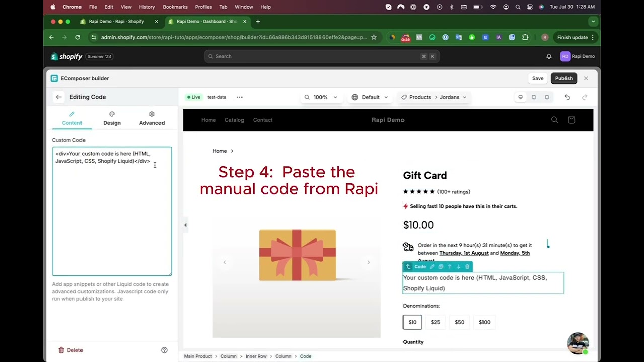
Task: Click the Shopify notification bell
Action: point(549,56)
